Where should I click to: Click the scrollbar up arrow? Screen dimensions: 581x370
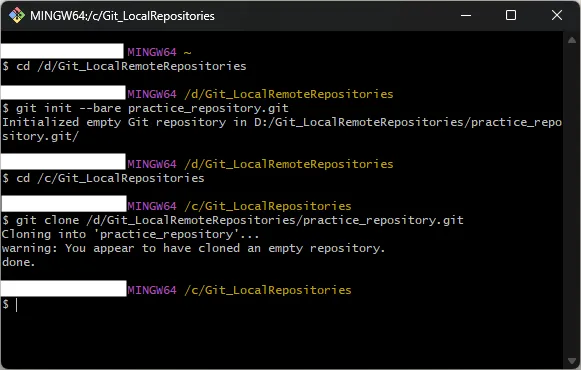pyautogui.click(x=572, y=40)
